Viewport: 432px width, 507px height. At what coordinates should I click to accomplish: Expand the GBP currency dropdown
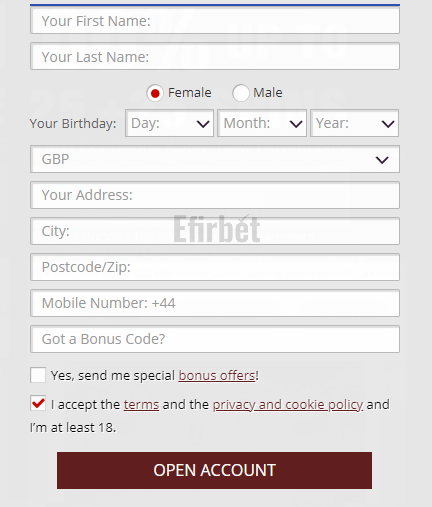click(x=215, y=159)
